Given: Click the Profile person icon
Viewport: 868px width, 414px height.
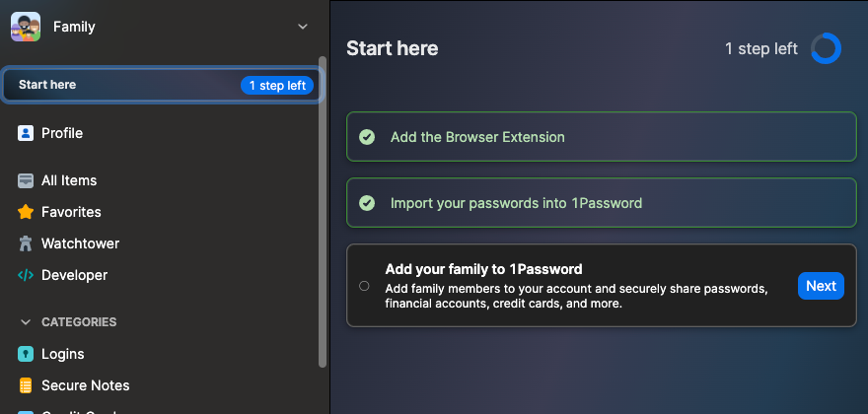Looking at the screenshot, I should (x=26, y=133).
